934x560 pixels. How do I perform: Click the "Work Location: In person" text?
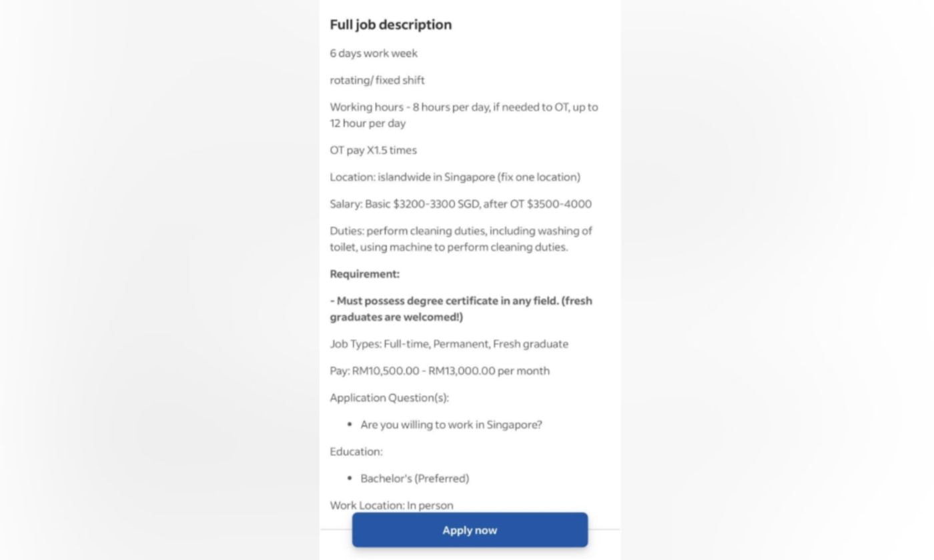pyautogui.click(x=391, y=505)
